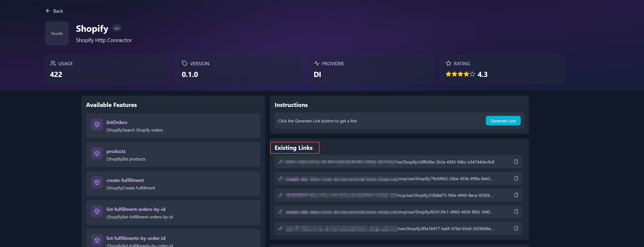
Task: Click the version value 0.1.0
Action: pyautogui.click(x=190, y=75)
